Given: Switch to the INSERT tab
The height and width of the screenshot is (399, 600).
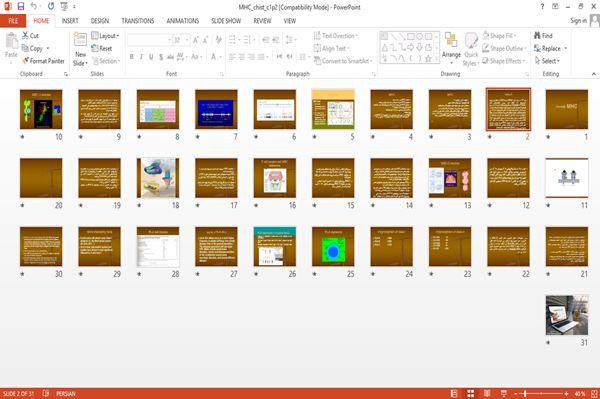Looking at the screenshot, I should [x=70, y=21].
